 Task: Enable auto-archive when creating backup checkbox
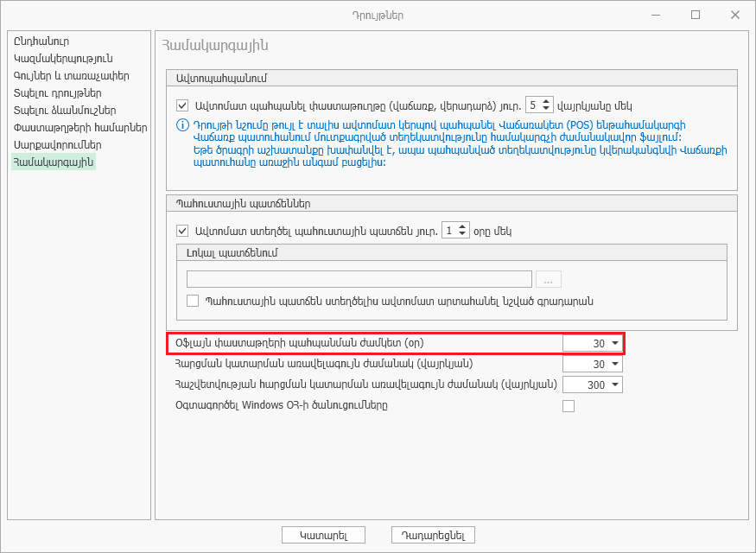click(194, 301)
